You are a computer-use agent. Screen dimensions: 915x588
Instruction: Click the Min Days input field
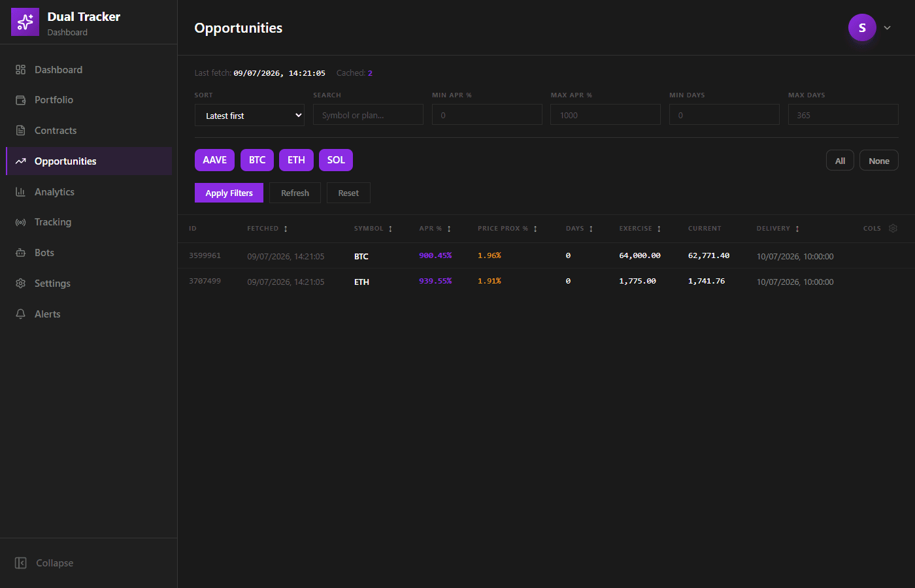click(724, 115)
